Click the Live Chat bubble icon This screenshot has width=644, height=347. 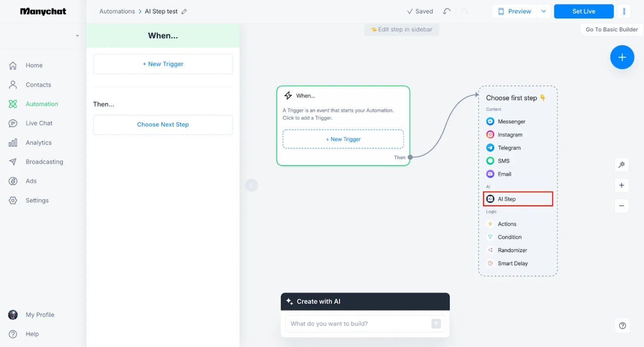[13, 123]
